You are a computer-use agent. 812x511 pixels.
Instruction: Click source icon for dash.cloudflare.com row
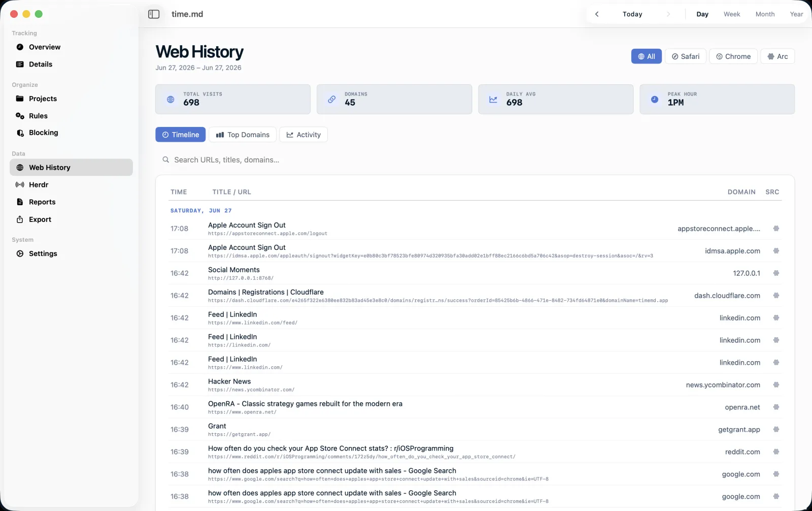[776, 296]
